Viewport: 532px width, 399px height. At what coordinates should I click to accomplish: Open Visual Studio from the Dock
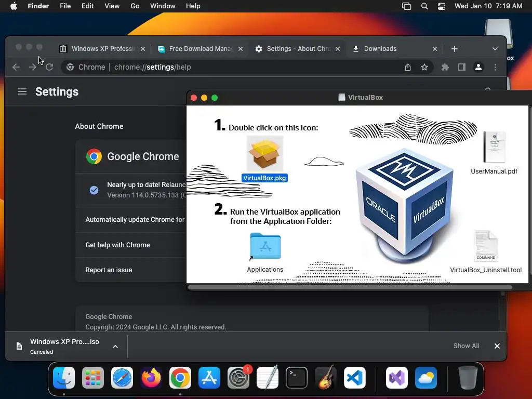[x=397, y=378]
